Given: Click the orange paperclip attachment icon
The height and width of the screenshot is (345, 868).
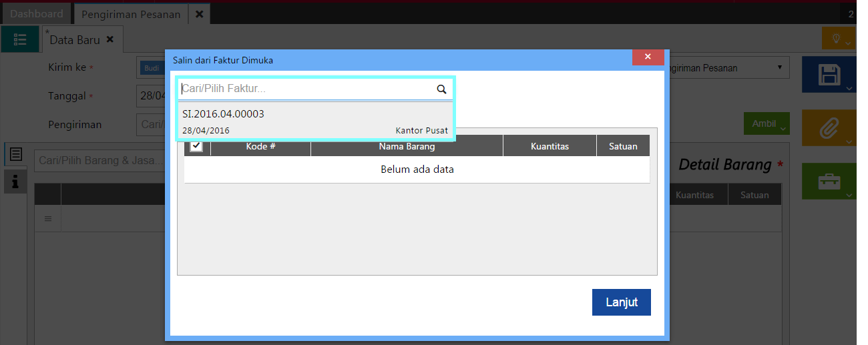Looking at the screenshot, I should pos(829,127).
